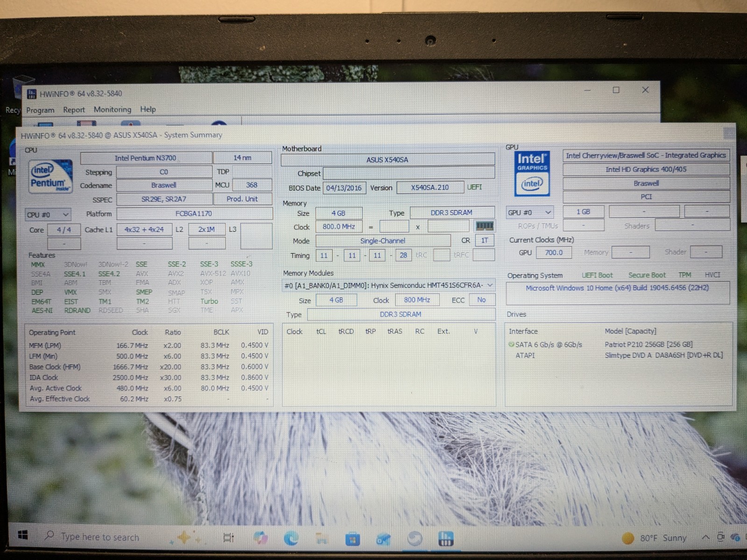Click the TPM indicator
Viewport: 747px width, 560px height.
(684, 275)
